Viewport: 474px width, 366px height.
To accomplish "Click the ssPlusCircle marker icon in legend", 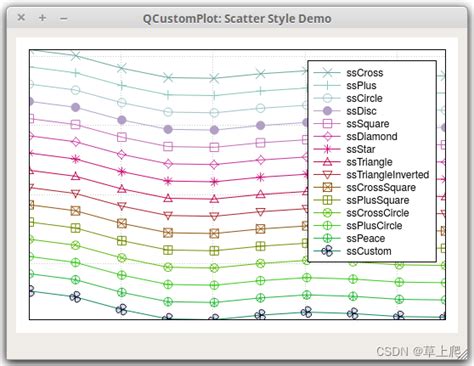I will pyautogui.click(x=327, y=226).
